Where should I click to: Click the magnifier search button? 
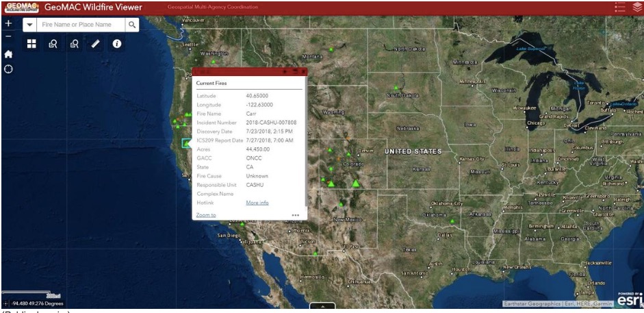(133, 25)
